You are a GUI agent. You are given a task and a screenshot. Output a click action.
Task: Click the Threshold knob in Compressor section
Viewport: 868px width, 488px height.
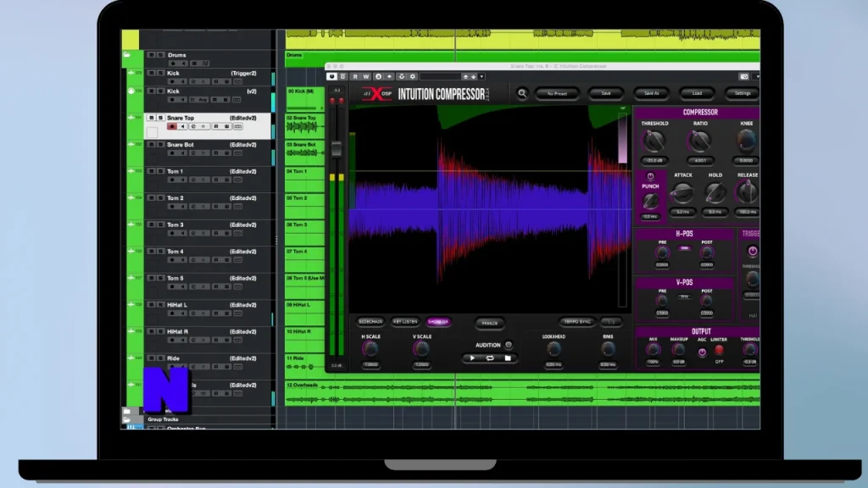click(x=654, y=141)
